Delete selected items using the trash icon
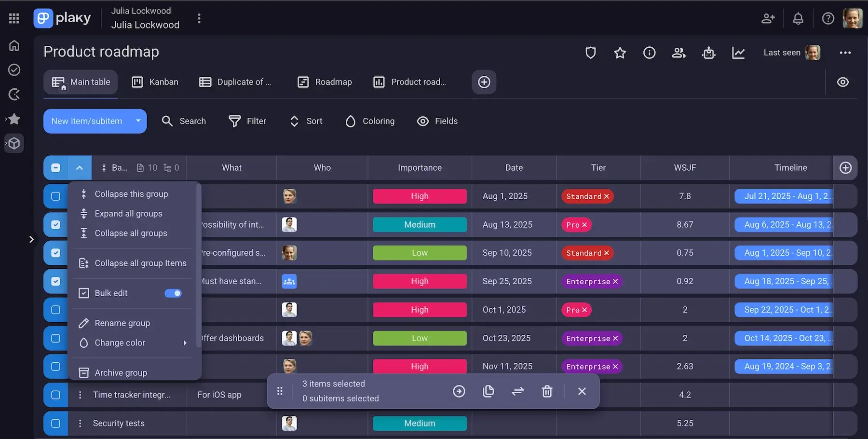This screenshot has width=868, height=439. 547,391
